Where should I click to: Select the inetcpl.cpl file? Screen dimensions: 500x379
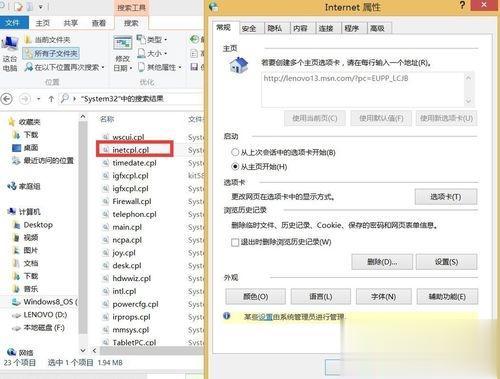(131, 150)
